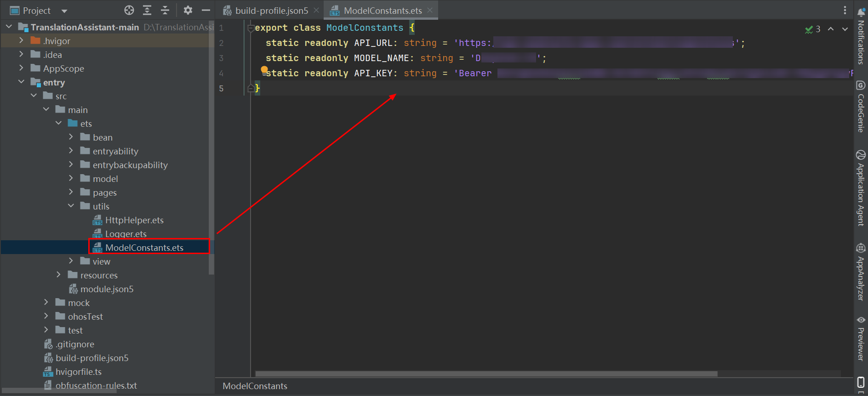Click the locate/select opened file target icon
Image resolution: width=868 pixels, height=396 pixels.
pyautogui.click(x=129, y=10)
